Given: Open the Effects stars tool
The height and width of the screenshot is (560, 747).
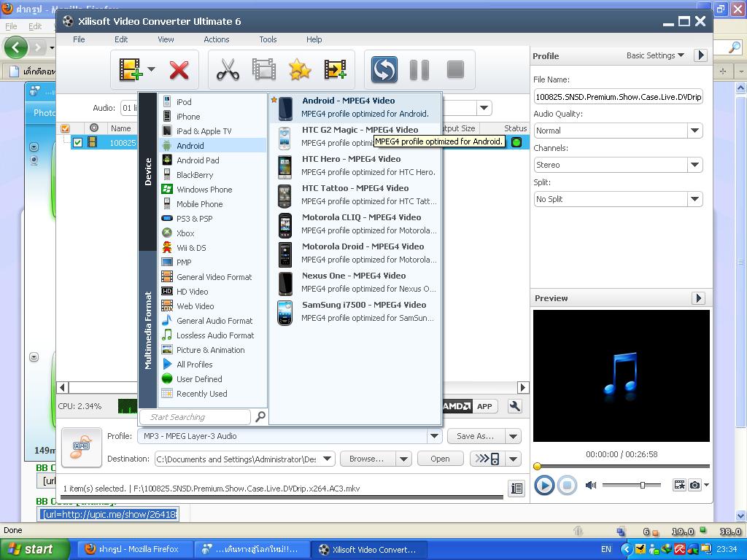Looking at the screenshot, I should [x=300, y=69].
